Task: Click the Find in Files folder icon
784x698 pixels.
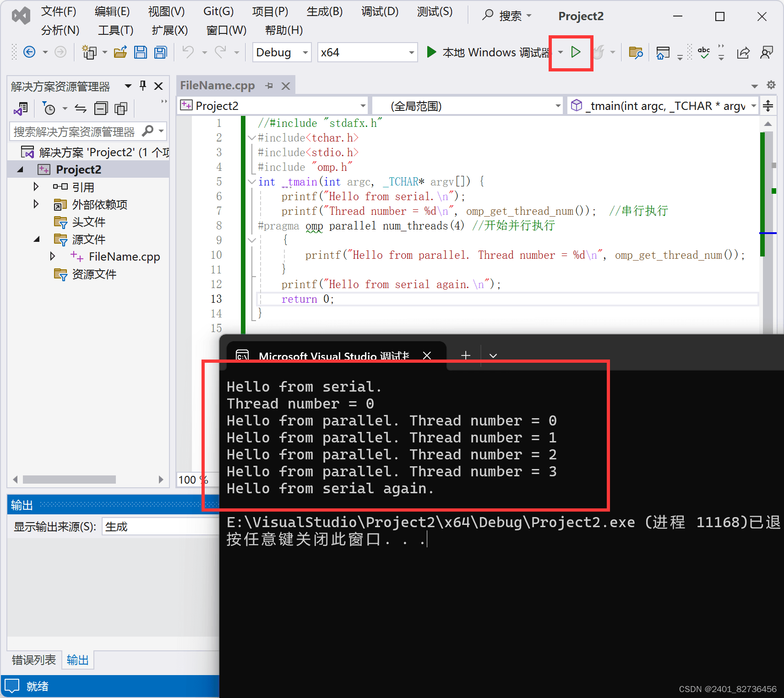Action: tap(636, 52)
